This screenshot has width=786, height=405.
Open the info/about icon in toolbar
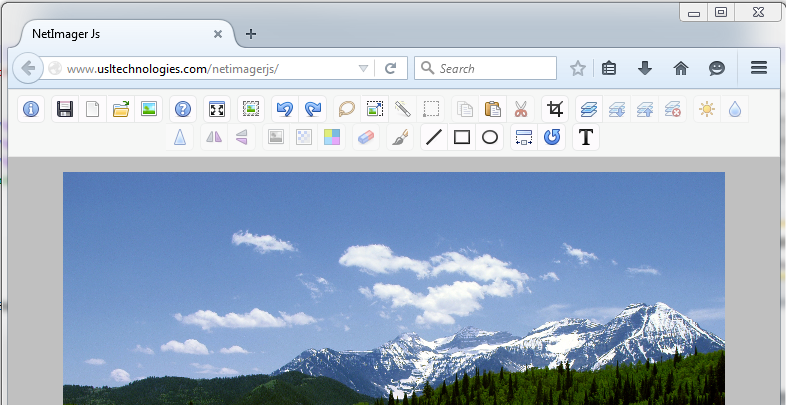pyautogui.click(x=31, y=109)
